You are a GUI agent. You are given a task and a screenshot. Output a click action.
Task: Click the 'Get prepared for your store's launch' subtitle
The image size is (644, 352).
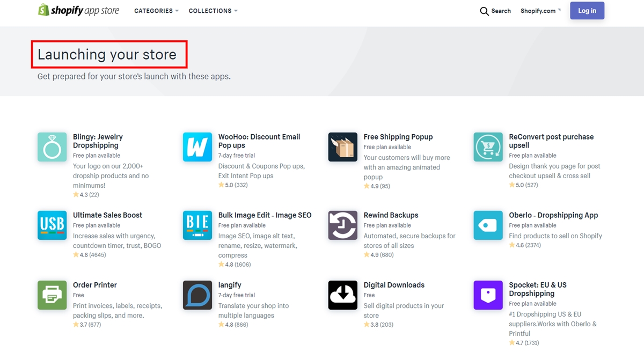pyautogui.click(x=134, y=76)
